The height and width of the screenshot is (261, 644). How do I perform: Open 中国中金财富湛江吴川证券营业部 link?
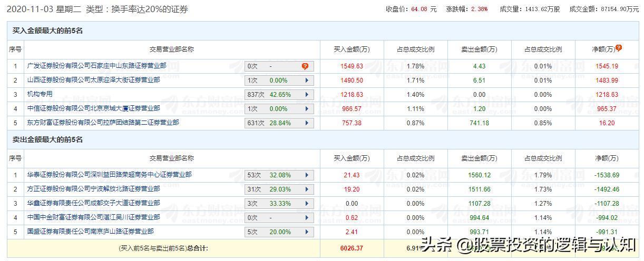coord(93,217)
